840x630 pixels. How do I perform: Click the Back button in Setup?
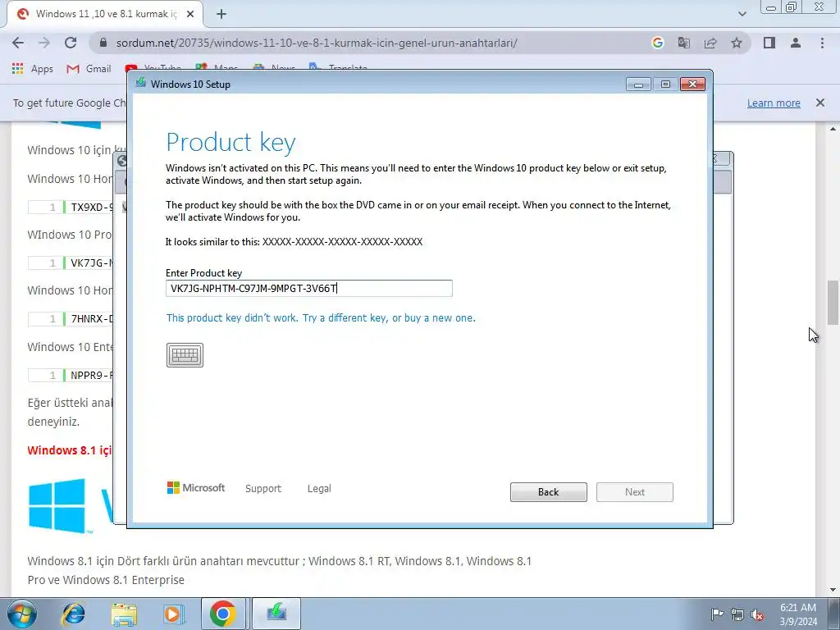[x=548, y=492]
